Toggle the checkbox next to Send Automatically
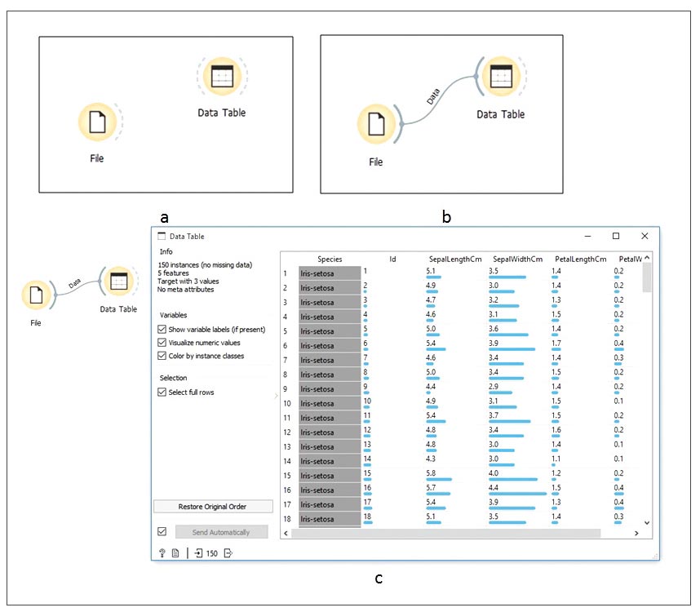The height and width of the screenshot is (612, 700). pyautogui.click(x=162, y=532)
